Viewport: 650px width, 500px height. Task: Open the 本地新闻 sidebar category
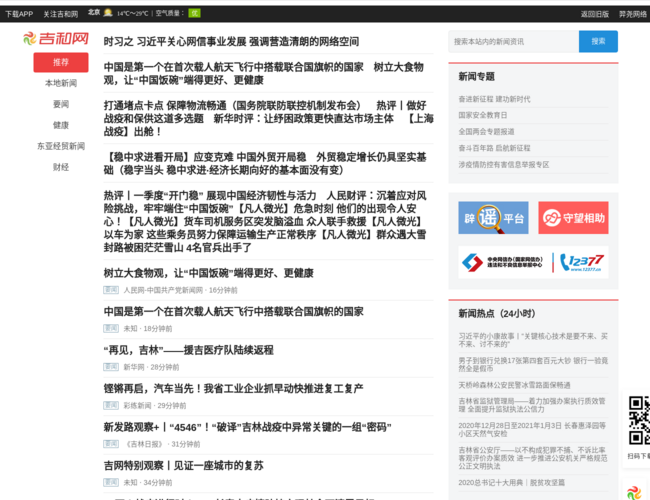coord(61,83)
